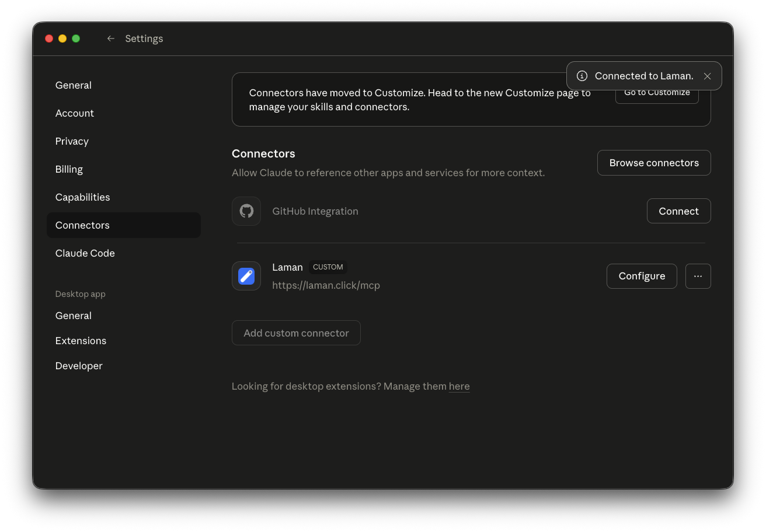The width and height of the screenshot is (766, 532).
Task: Minimize the window with the yellow button
Action: [62, 38]
